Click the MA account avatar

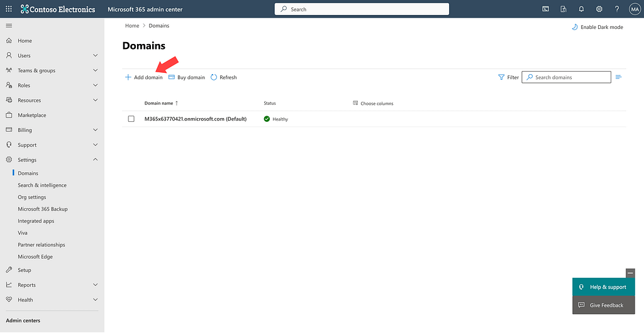tap(634, 9)
